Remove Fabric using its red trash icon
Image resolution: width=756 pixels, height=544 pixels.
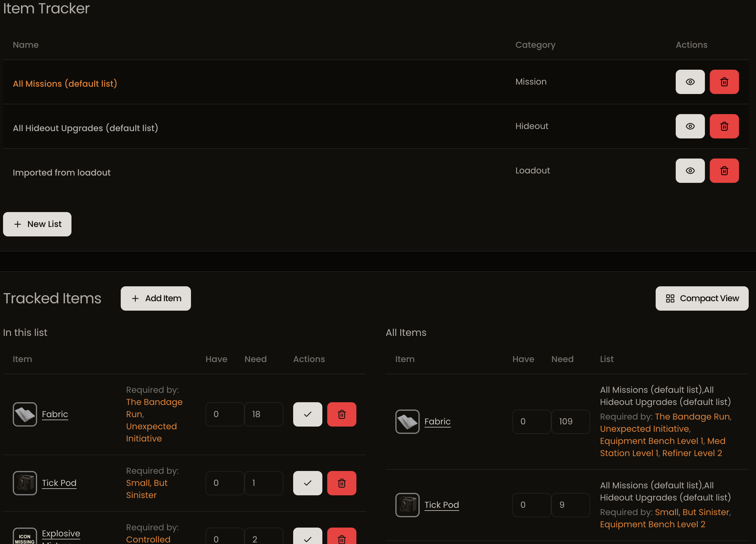coord(342,414)
